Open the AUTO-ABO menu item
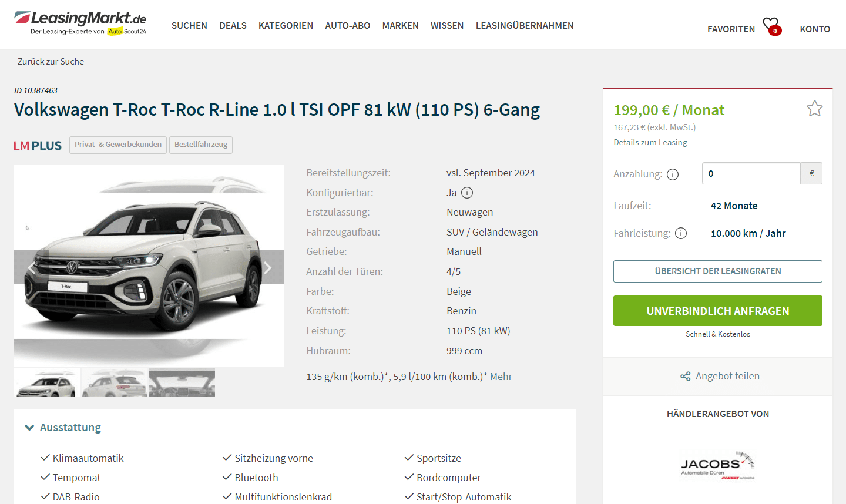This screenshot has height=504, width=846. coord(348,26)
